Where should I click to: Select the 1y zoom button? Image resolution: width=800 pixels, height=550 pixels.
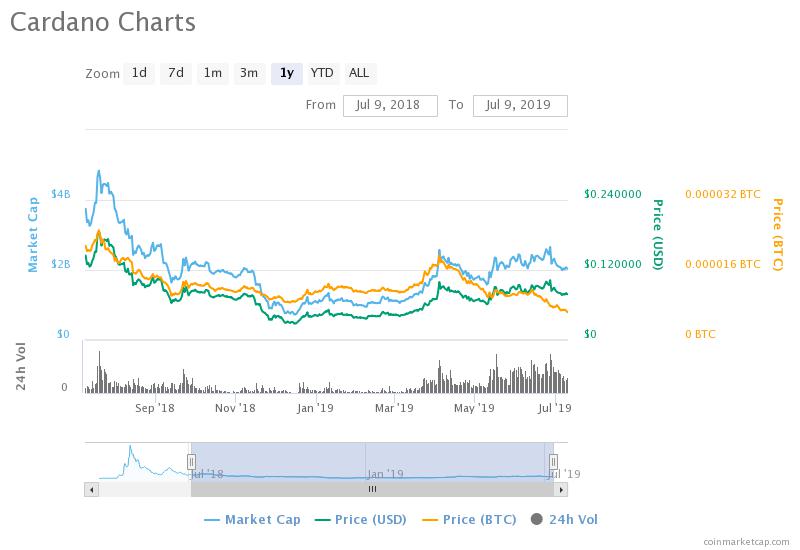coord(286,73)
